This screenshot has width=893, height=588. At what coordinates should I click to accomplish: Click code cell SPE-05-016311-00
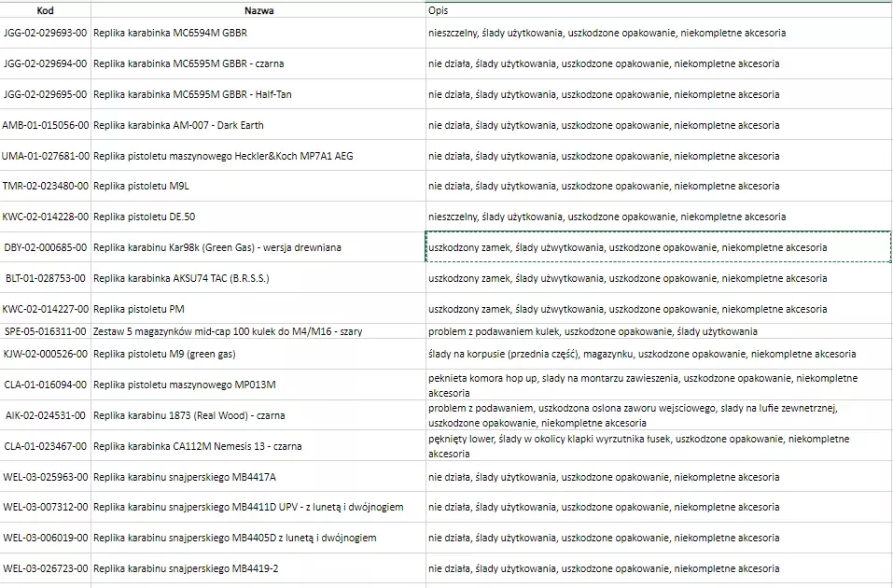click(45, 331)
